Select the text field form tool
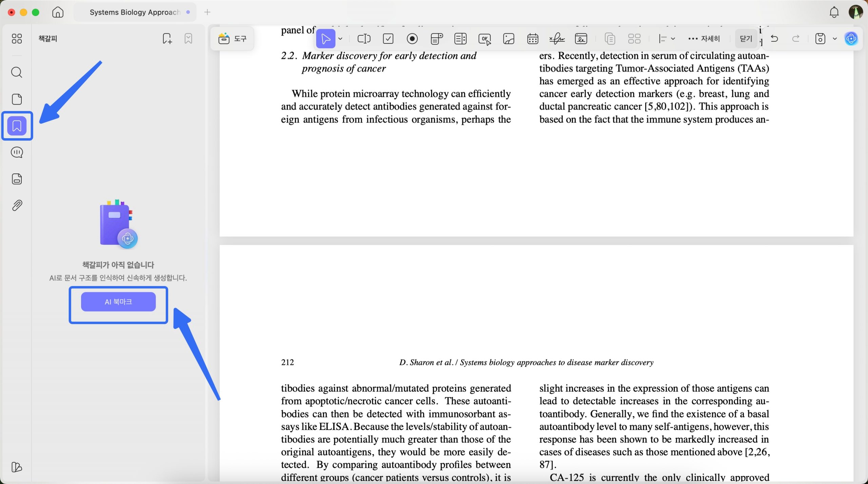The width and height of the screenshot is (868, 484). [x=363, y=39]
